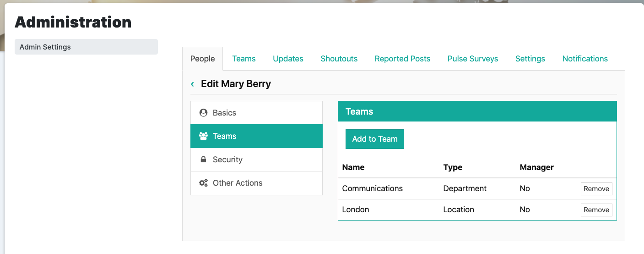Click the Security lock icon

coord(203,160)
